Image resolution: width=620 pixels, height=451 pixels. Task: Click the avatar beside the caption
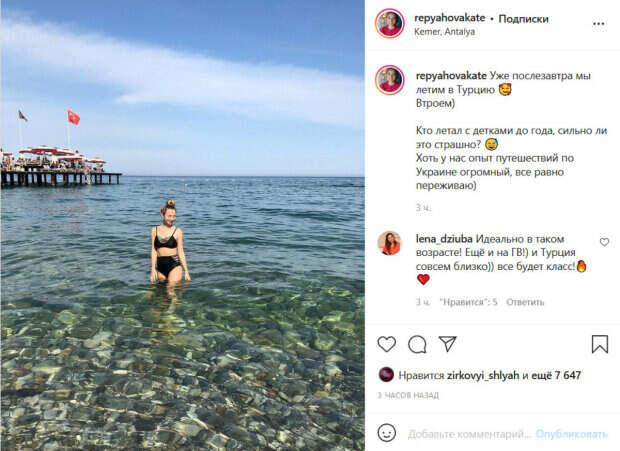click(389, 80)
